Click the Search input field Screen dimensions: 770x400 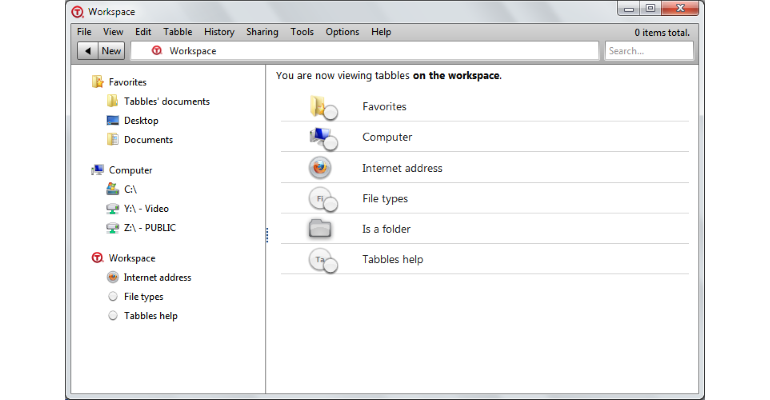coord(649,51)
